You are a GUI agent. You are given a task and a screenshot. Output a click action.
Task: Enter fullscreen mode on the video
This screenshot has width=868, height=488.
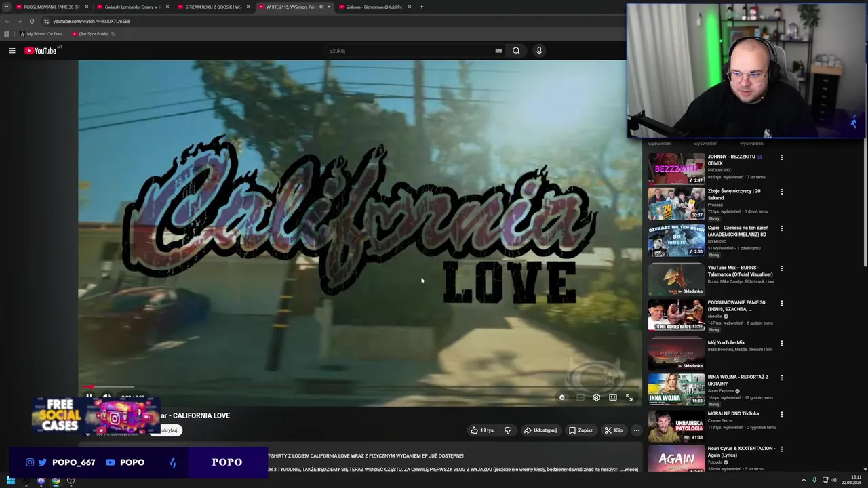[629, 398]
